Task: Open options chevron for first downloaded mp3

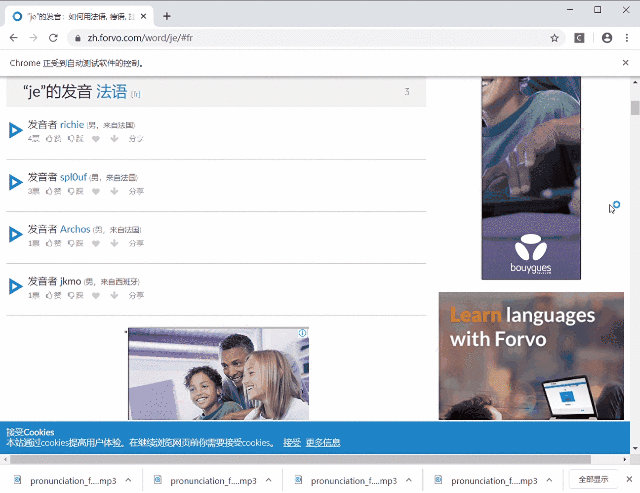Action: pos(127,481)
